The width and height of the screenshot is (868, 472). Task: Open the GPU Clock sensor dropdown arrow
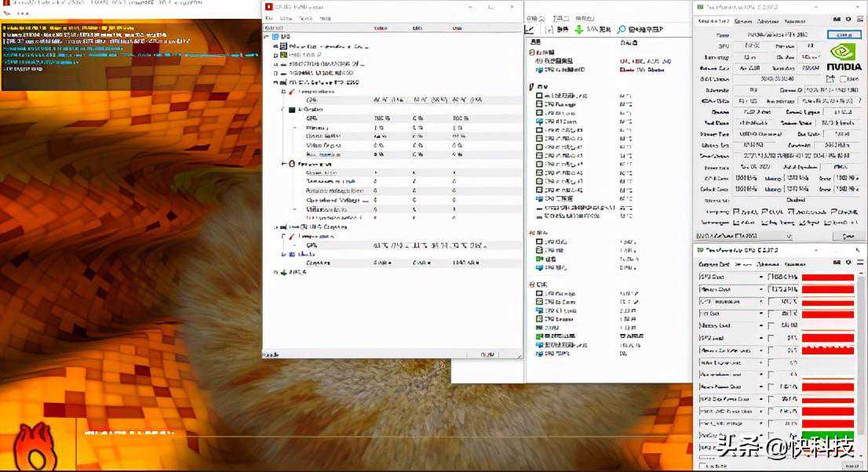point(760,278)
